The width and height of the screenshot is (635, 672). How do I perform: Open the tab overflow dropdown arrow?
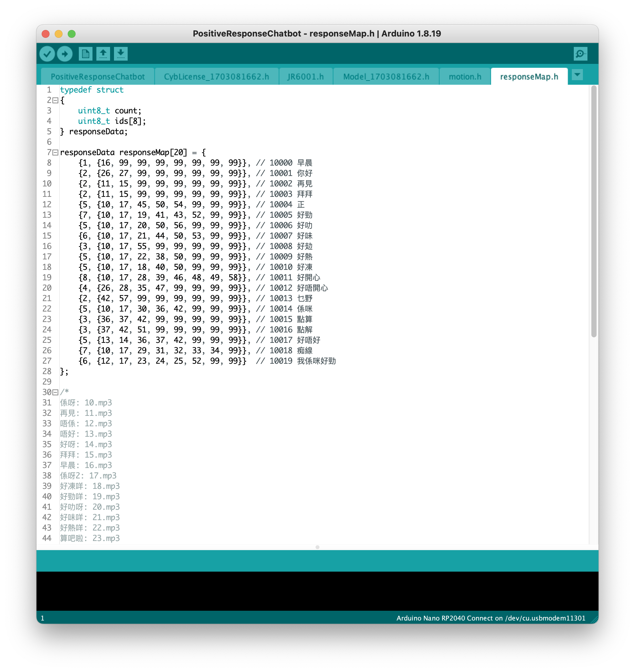click(577, 75)
